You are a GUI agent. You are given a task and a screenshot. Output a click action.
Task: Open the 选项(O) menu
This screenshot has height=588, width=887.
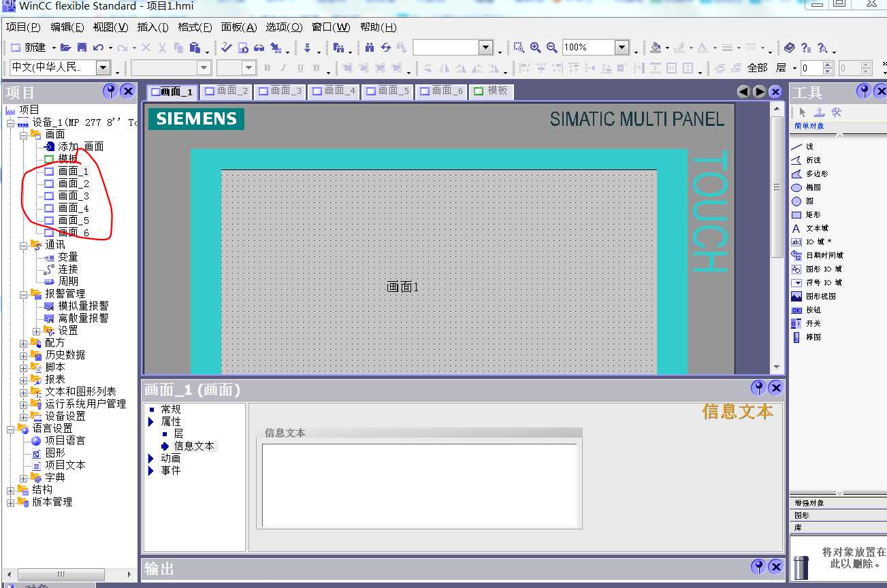pyautogui.click(x=283, y=27)
